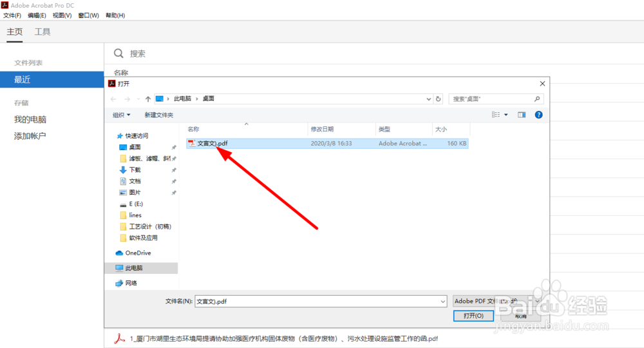
Task: Change the file view layout icon
Action: (x=496, y=115)
